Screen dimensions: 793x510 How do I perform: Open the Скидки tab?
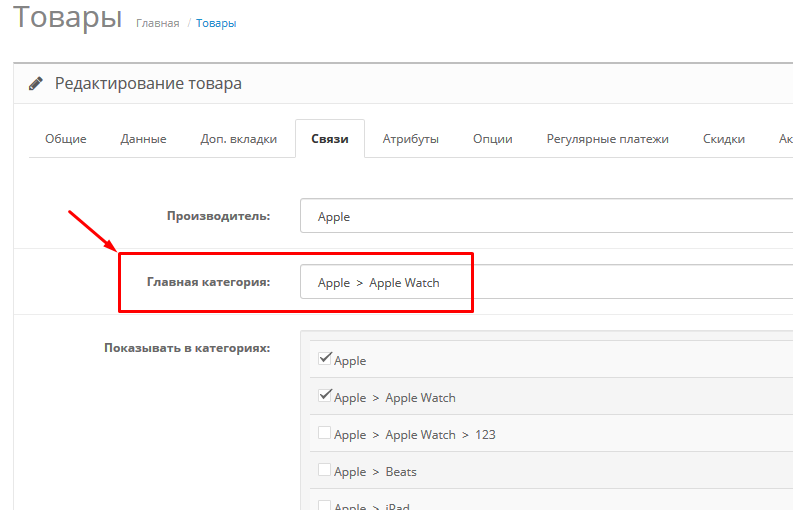click(724, 139)
